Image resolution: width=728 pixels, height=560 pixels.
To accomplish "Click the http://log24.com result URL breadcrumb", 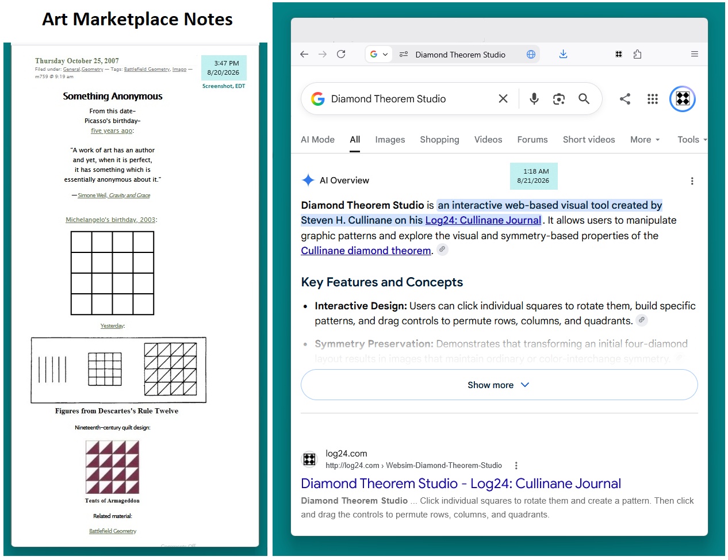I will coord(413,466).
